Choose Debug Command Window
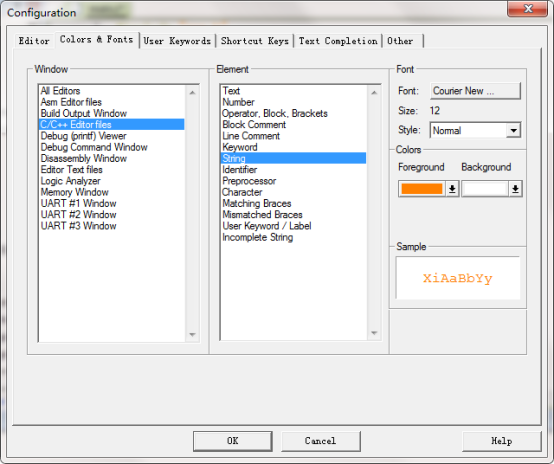The width and height of the screenshot is (554, 464). click(111, 147)
